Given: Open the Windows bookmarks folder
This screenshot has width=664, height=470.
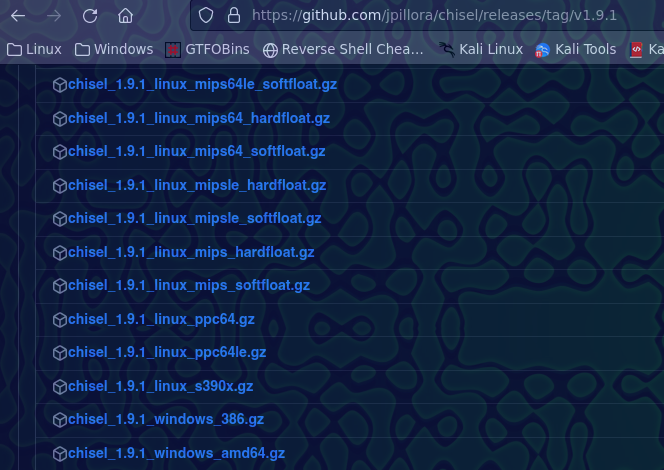Looking at the screenshot, I should pyautogui.click(x=114, y=50).
